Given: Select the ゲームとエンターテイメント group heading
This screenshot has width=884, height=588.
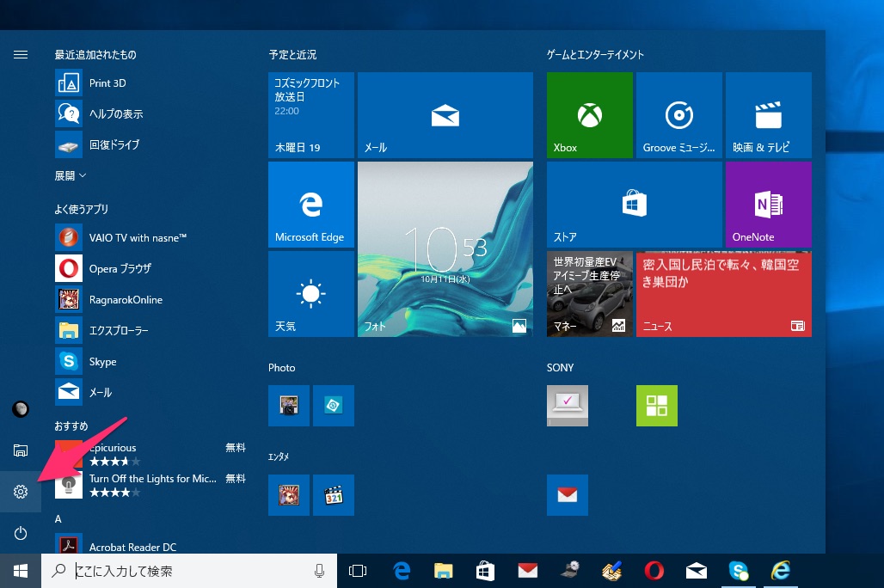Looking at the screenshot, I should tap(595, 55).
